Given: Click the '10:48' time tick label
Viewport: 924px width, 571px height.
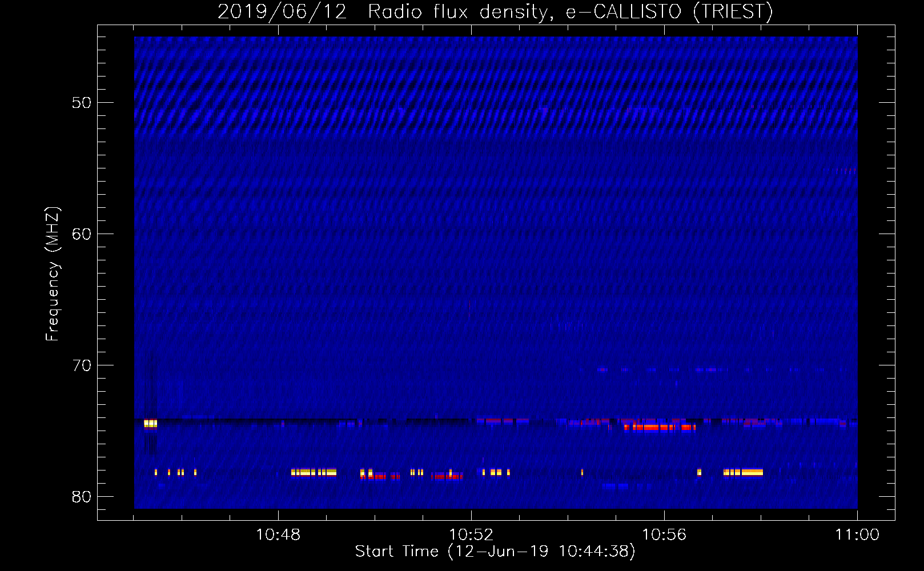Looking at the screenshot, I should [x=278, y=535].
